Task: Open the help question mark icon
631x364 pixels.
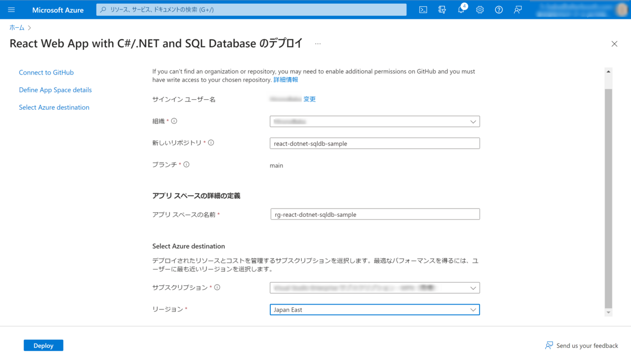Action: coord(498,9)
